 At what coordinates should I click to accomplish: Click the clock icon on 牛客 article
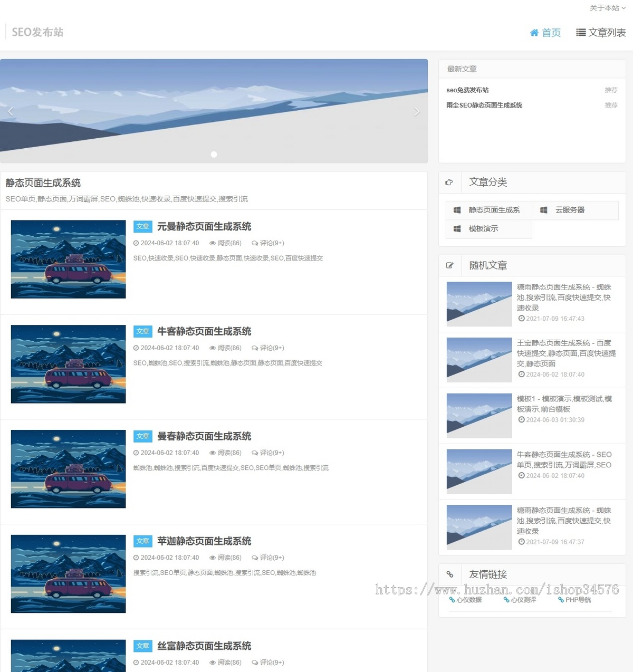[x=136, y=349]
